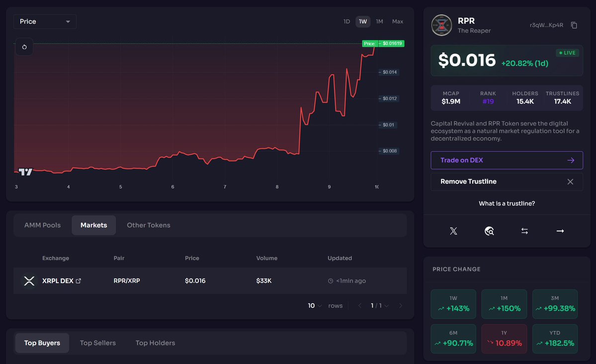
Task: Click the TRUSTLINES 17.4K value
Action: tap(563, 101)
